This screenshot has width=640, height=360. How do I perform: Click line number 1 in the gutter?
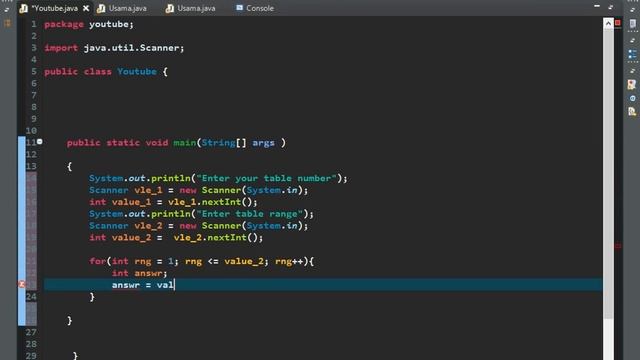tap(34, 24)
